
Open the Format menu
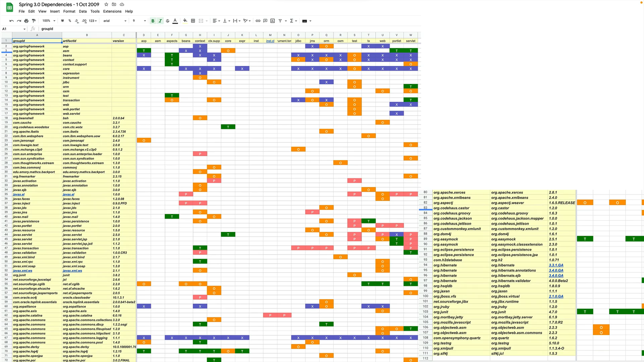point(69,11)
